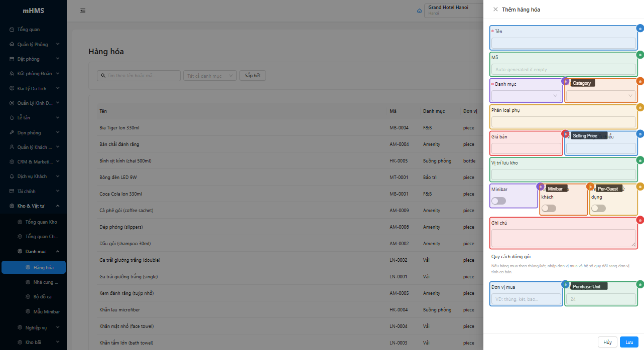Close the Thêm hàng hóa drawer
This screenshot has height=350, width=644.
[495, 10]
